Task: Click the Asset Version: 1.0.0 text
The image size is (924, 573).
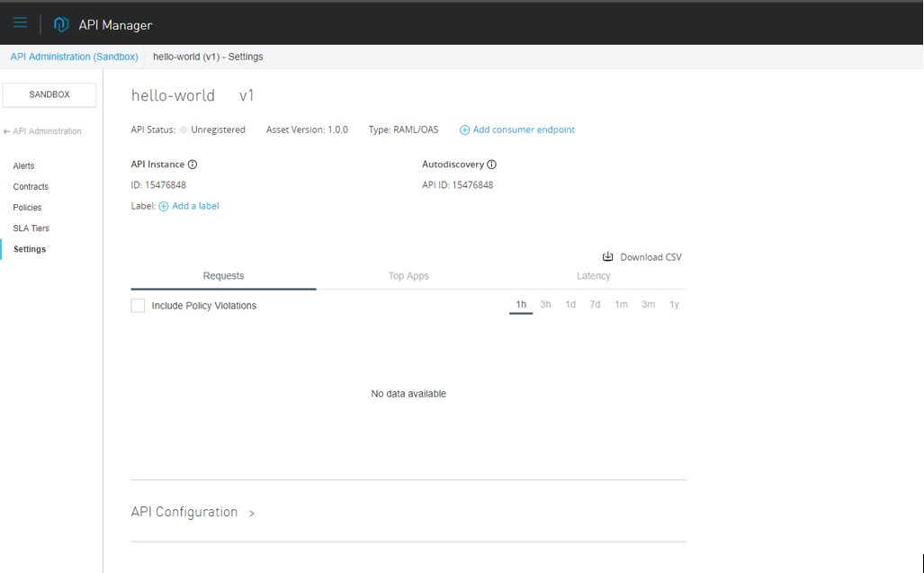Action: [307, 130]
